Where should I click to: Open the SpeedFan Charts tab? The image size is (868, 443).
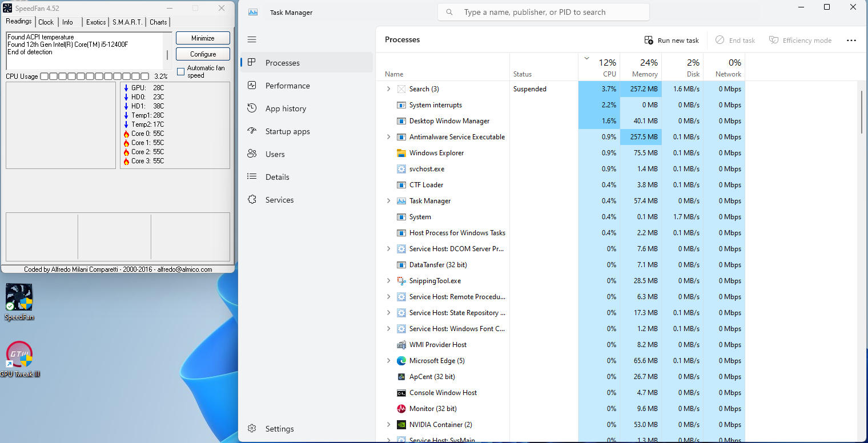tap(158, 22)
